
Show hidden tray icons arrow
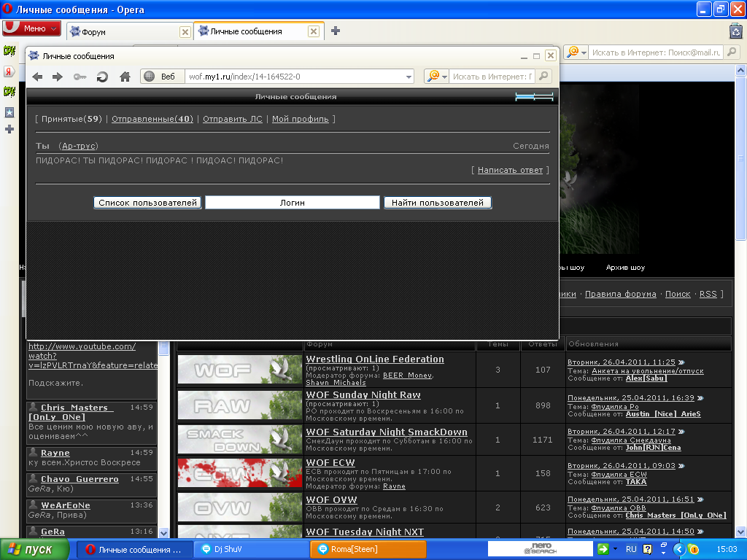[x=679, y=550]
